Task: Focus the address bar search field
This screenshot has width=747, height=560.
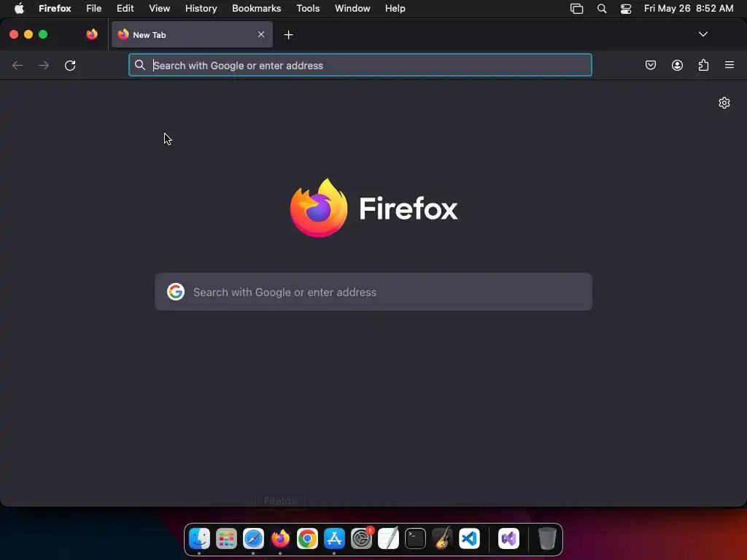Action: pyautogui.click(x=360, y=65)
